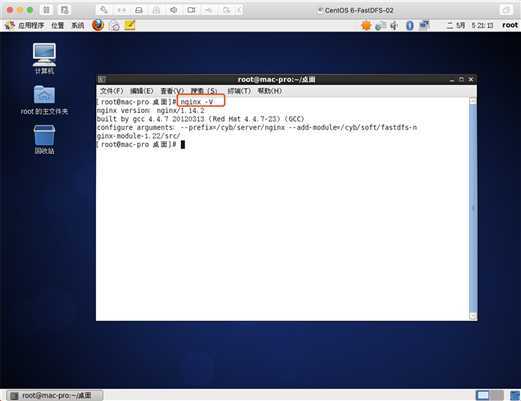
Task: Maximize the root@mac-pro terminal window
Action: (461, 79)
